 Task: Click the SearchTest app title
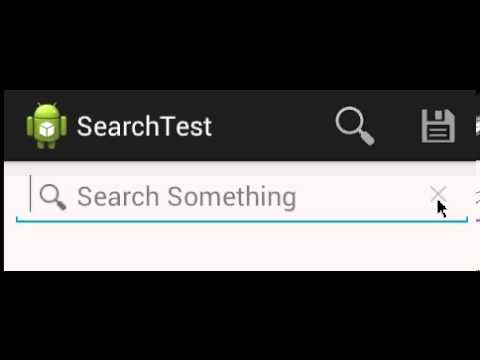pos(144,126)
